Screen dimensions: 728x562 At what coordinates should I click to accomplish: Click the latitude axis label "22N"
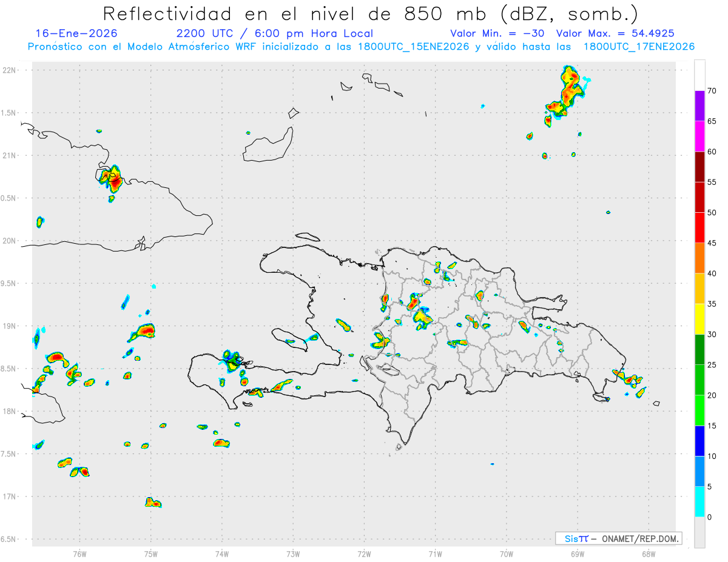pyautogui.click(x=10, y=70)
